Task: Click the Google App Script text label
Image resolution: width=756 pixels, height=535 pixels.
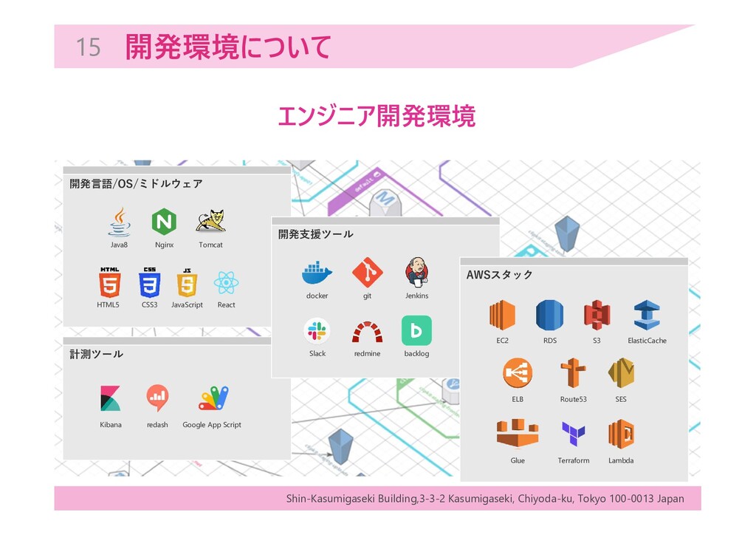Action: (212, 425)
